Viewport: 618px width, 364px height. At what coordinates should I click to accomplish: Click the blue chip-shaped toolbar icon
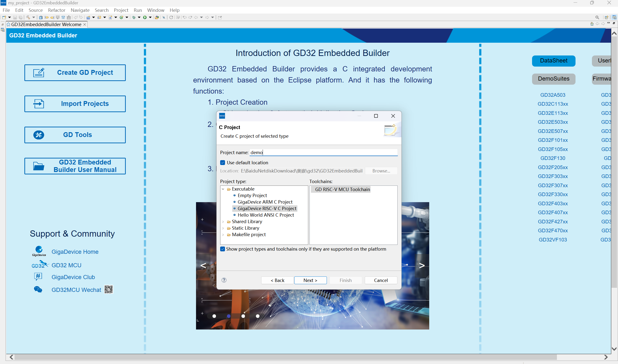click(x=41, y=17)
